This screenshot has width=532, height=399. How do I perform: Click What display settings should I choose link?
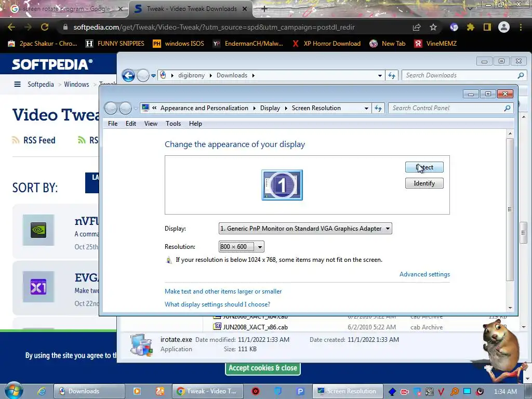[x=217, y=304]
